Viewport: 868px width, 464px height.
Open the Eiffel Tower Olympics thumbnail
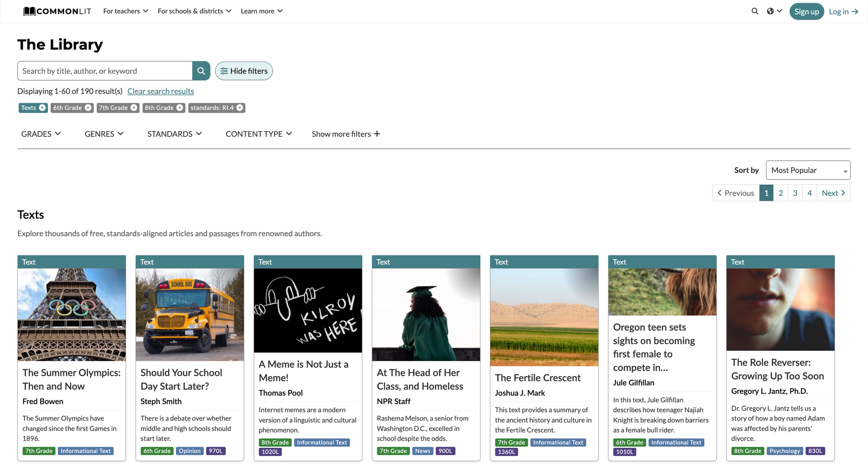pyautogui.click(x=72, y=315)
